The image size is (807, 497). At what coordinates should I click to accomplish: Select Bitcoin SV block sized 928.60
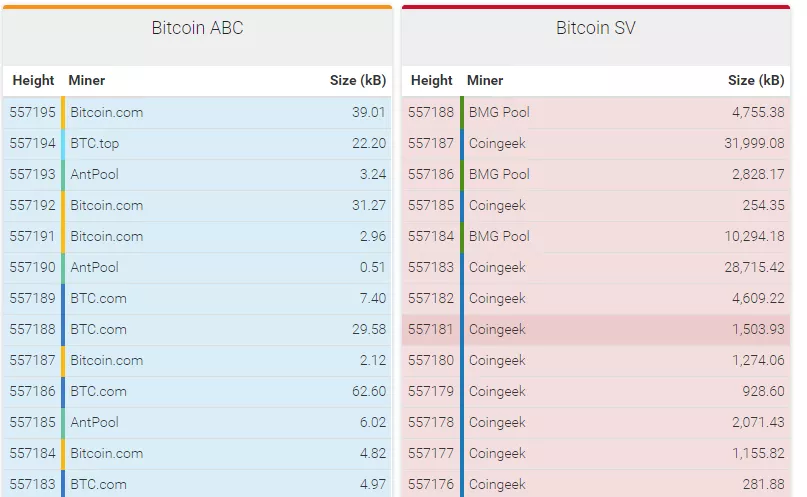(x=595, y=391)
